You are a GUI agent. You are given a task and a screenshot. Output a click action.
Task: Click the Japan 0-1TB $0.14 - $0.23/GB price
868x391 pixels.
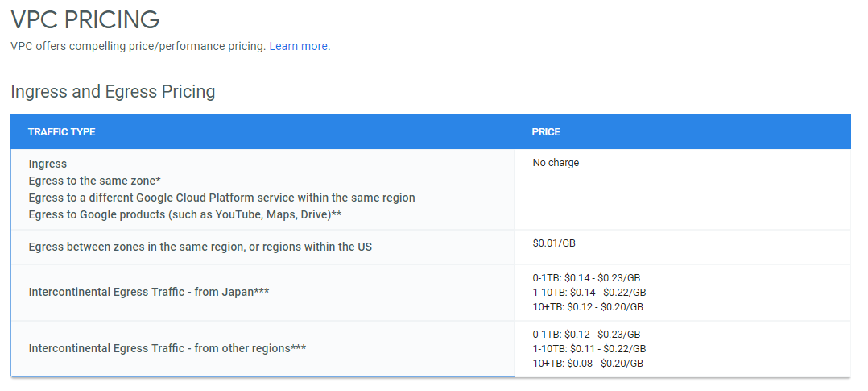[x=586, y=277]
